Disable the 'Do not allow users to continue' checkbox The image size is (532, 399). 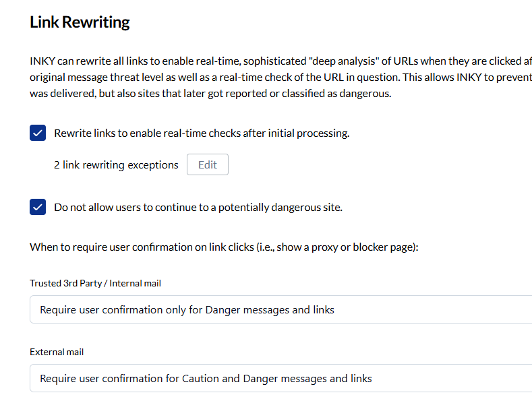[x=38, y=207]
